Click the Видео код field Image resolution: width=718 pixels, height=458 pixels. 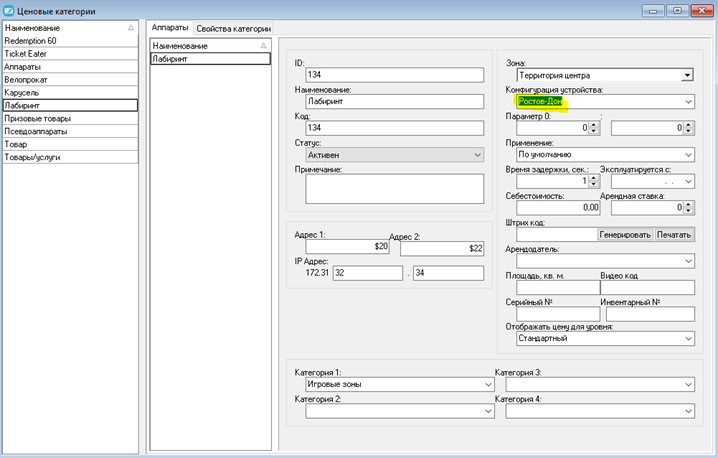pyautogui.click(x=647, y=288)
